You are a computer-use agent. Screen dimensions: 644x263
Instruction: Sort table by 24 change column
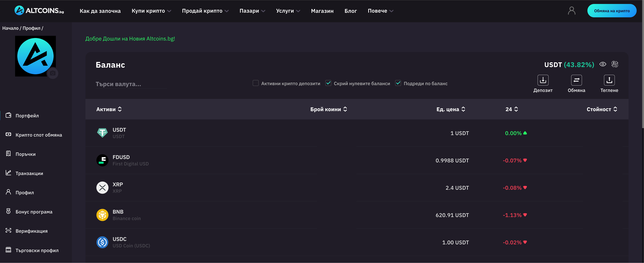pyautogui.click(x=512, y=109)
